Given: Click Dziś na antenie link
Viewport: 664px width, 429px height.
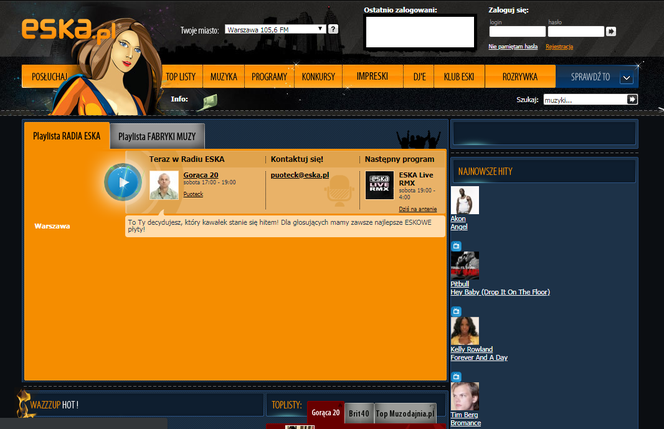Looking at the screenshot, I should [x=418, y=209].
